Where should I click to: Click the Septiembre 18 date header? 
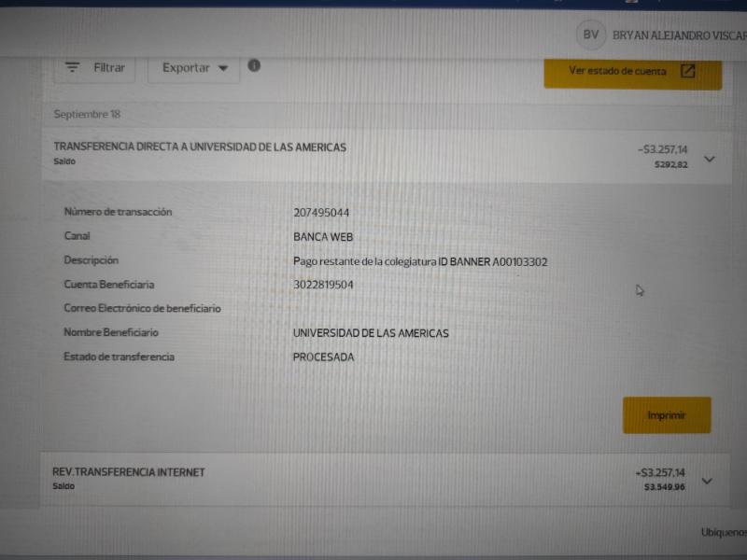(87, 114)
